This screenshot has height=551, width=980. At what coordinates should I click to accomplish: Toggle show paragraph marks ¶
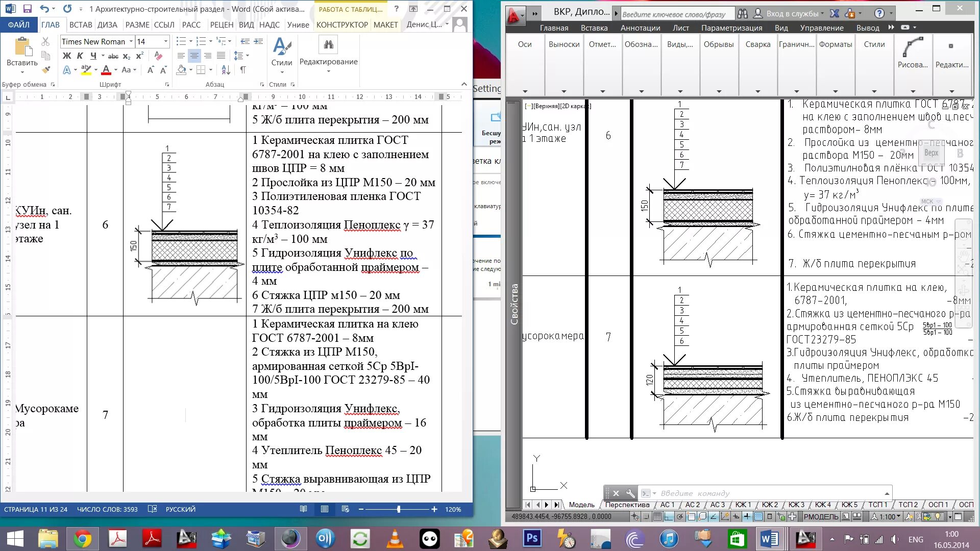243,70
